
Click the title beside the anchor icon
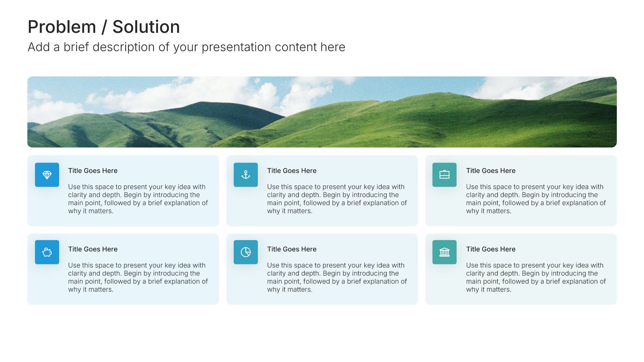coord(292,171)
